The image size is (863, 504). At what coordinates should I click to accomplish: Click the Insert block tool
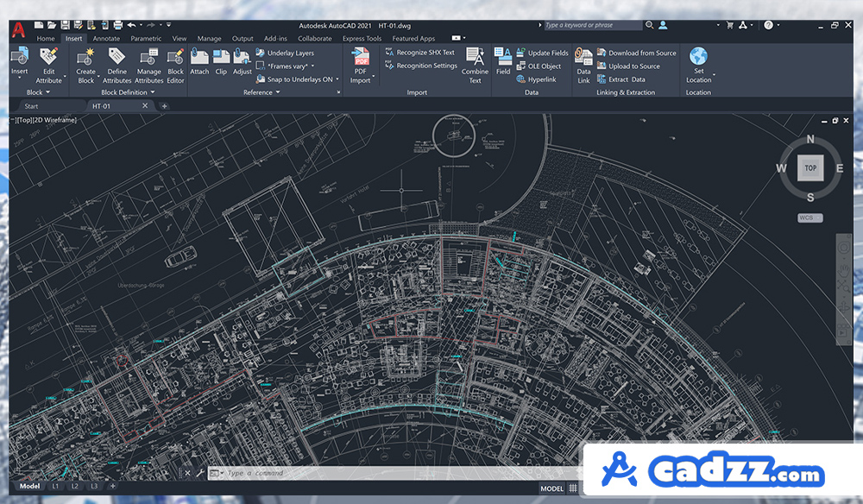point(19,60)
